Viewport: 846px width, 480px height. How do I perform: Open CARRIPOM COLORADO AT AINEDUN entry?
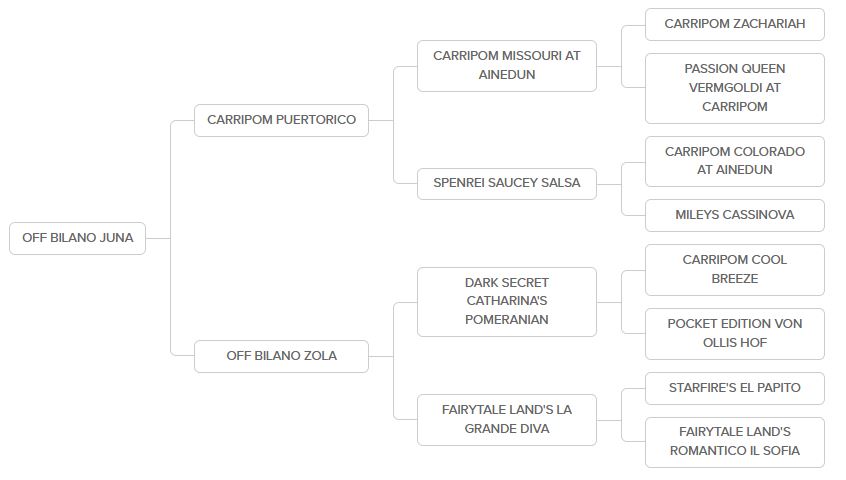pyautogui.click(x=734, y=161)
